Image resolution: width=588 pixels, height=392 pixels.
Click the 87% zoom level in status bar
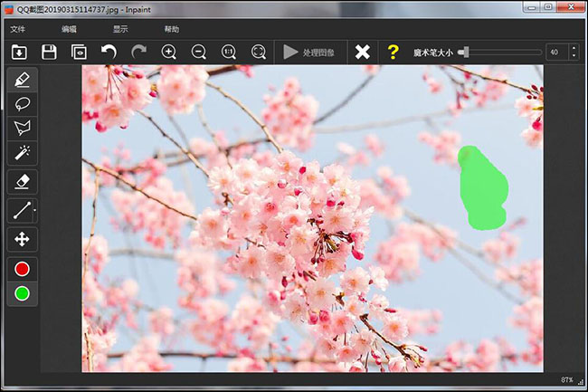coord(566,380)
